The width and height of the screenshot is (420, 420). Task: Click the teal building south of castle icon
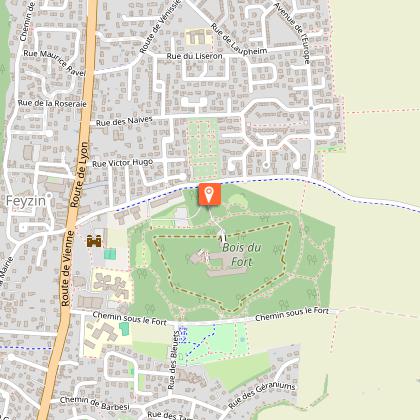110,254
